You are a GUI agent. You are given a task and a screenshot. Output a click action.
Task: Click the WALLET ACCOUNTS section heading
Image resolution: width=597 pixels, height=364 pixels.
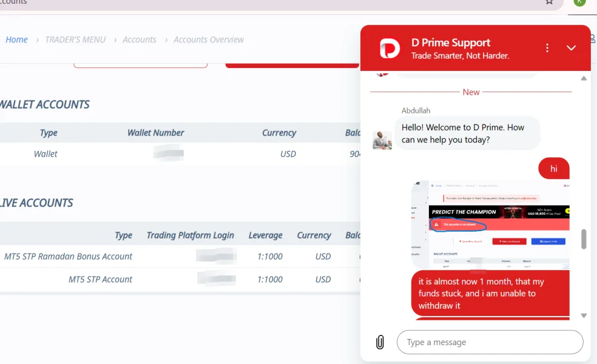[x=44, y=104]
